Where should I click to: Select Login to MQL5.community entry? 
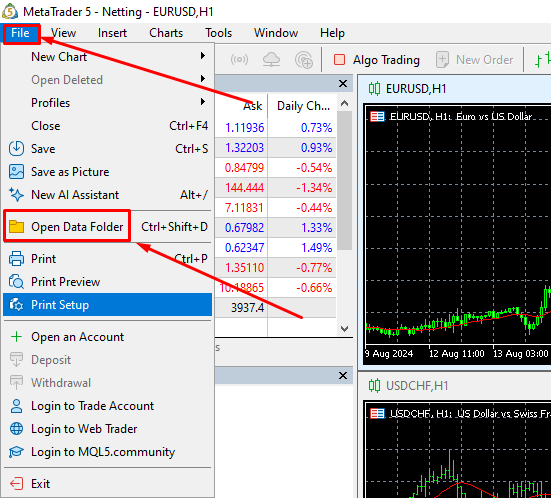point(107,452)
